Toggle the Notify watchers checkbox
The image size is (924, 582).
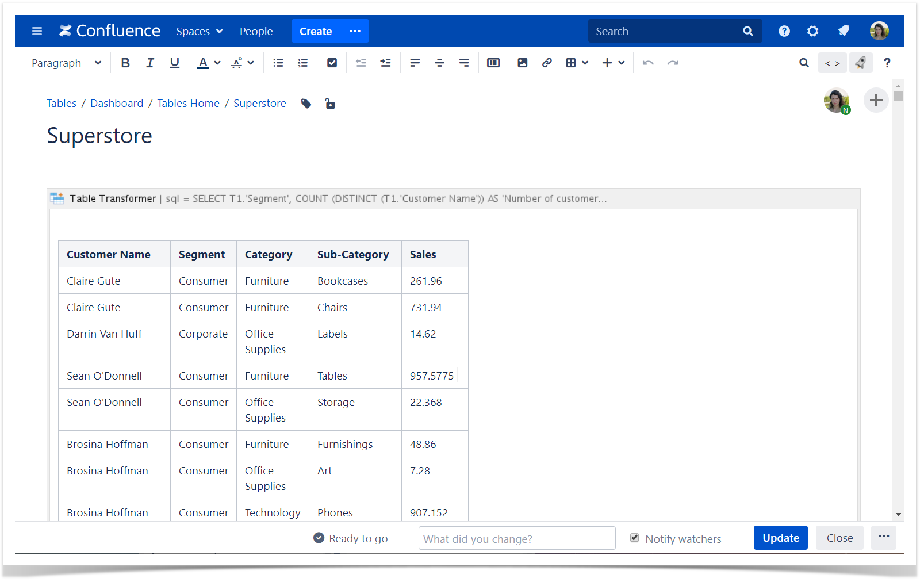click(x=635, y=538)
